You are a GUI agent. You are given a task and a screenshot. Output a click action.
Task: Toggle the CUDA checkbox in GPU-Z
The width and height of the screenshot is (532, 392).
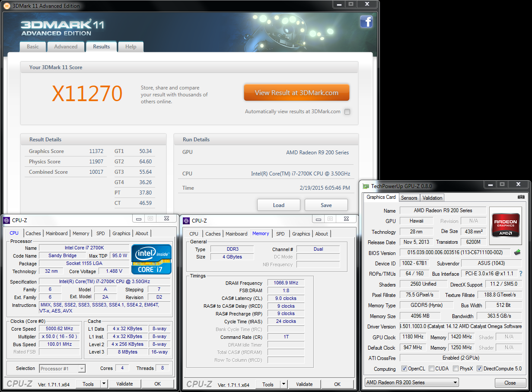point(432,369)
